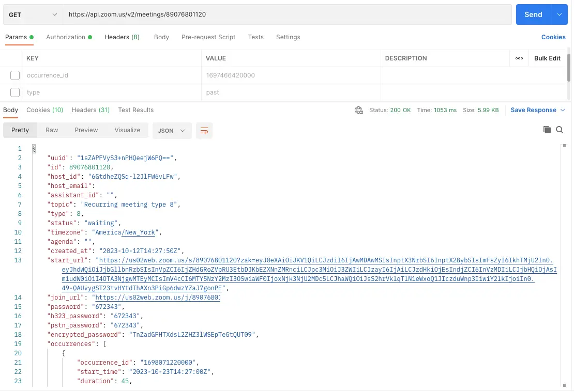Open the GET request method dropdown
574x392 pixels.
click(x=33, y=14)
